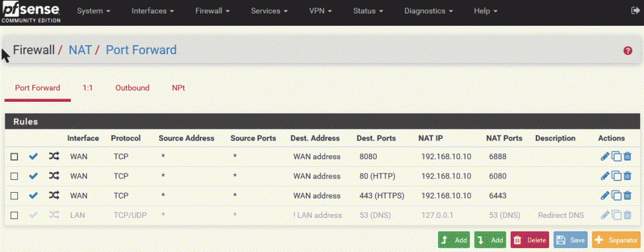Delete the 443 (HTTPS) rule via trash icon
Viewport: 644px width, 252px height.
(x=627, y=196)
